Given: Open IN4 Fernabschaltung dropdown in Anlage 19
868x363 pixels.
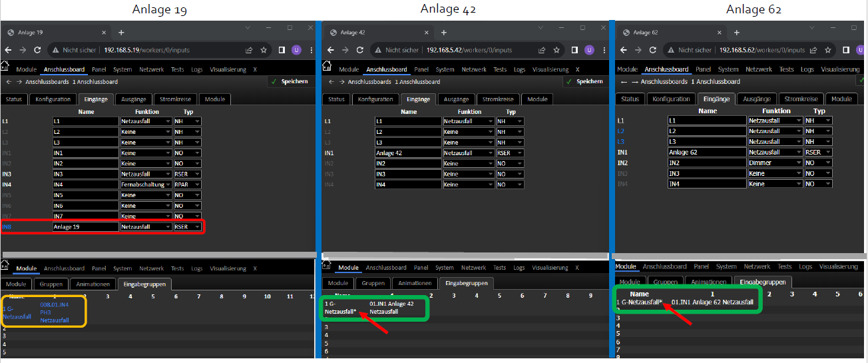Looking at the screenshot, I should click(146, 184).
